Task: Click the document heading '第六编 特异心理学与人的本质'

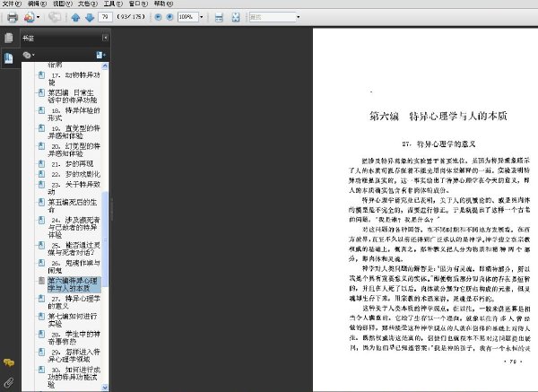Action: tap(438, 116)
